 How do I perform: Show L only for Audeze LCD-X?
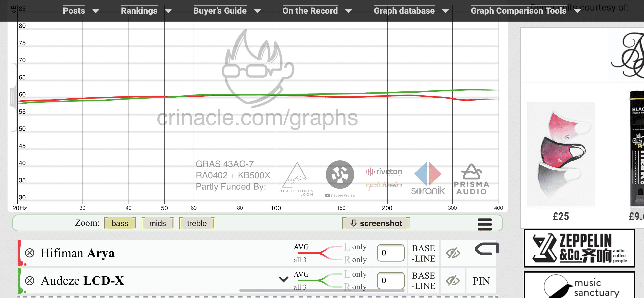355,274
